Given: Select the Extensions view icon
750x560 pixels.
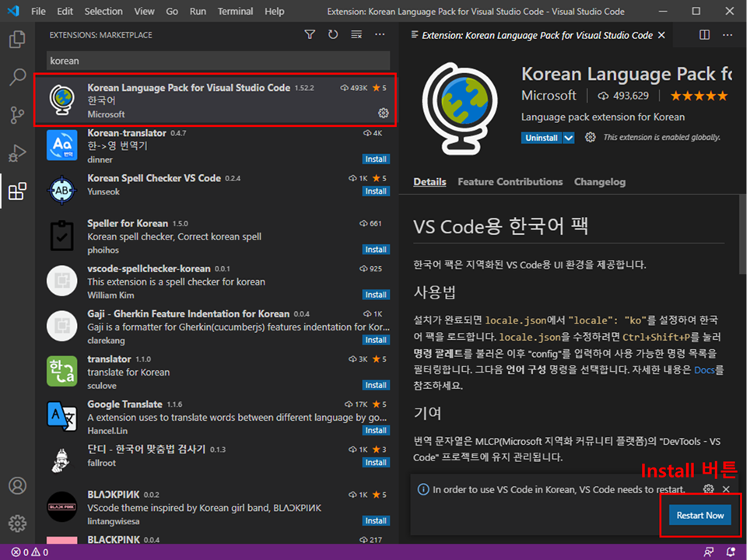Looking at the screenshot, I should click(17, 191).
